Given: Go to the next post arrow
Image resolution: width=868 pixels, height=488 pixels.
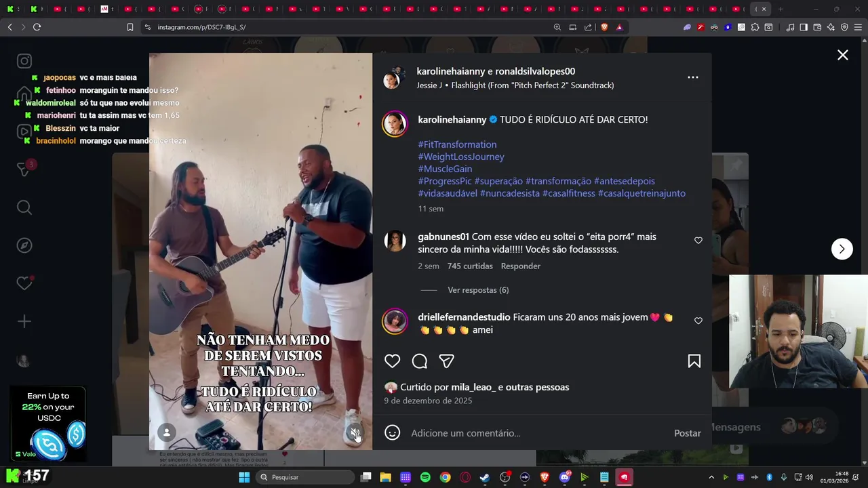Looking at the screenshot, I should pos(842,249).
